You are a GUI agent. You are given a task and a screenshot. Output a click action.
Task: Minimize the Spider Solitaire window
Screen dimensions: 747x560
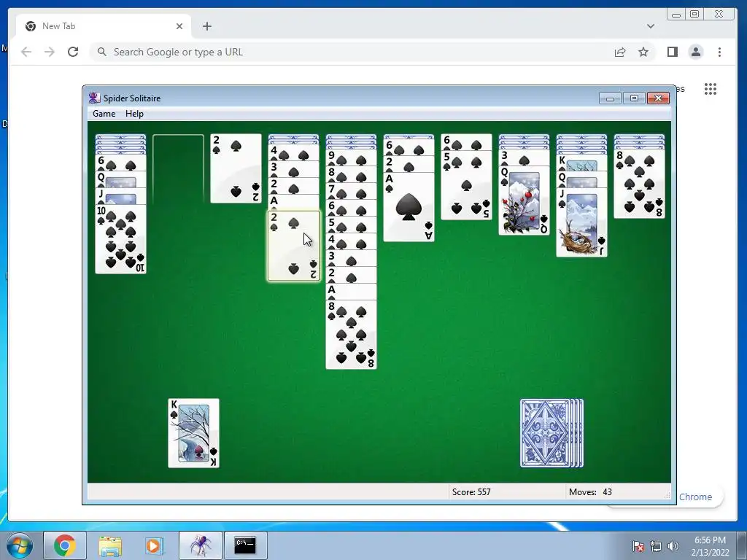coord(610,98)
